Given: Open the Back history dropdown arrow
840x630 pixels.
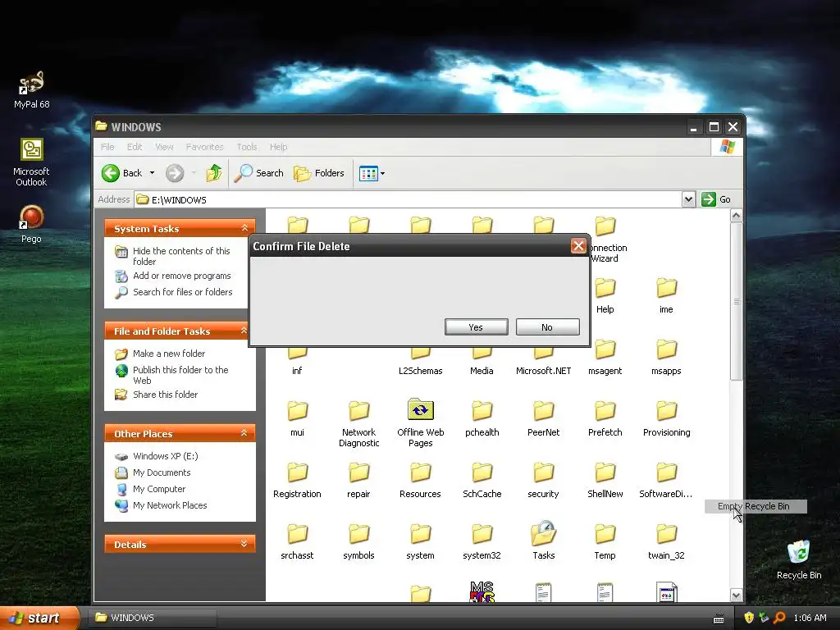Looking at the screenshot, I should (x=152, y=173).
